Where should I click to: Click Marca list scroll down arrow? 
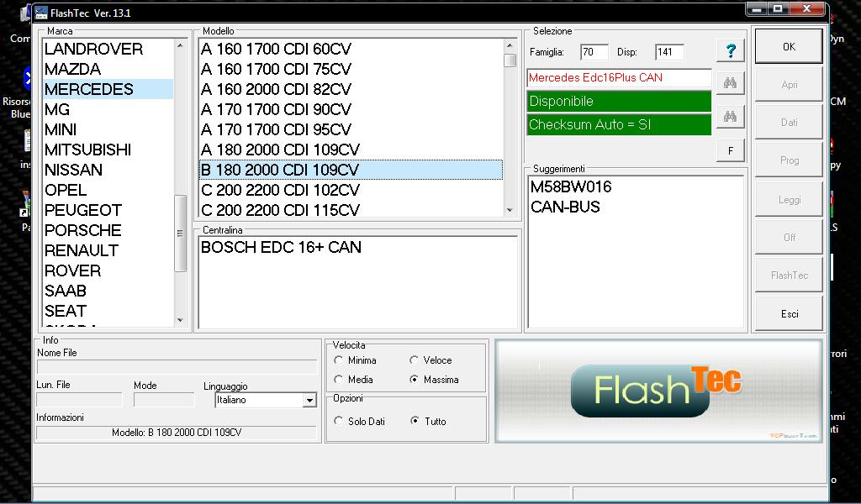(180, 320)
